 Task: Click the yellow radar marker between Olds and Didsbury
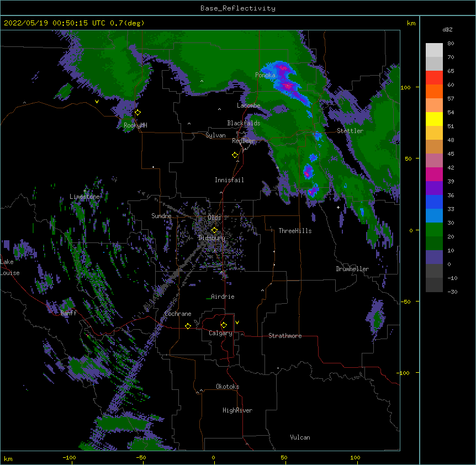pos(214,230)
